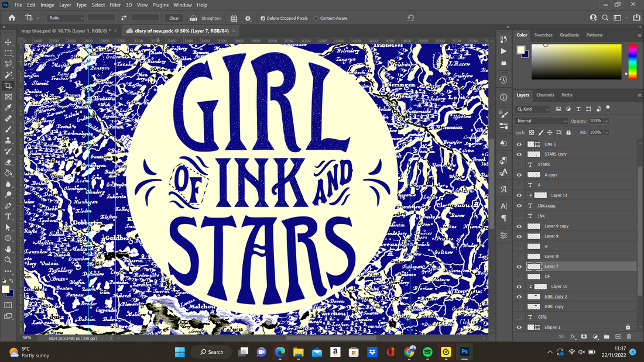Hide the Line 1 layer

click(519, 144)
